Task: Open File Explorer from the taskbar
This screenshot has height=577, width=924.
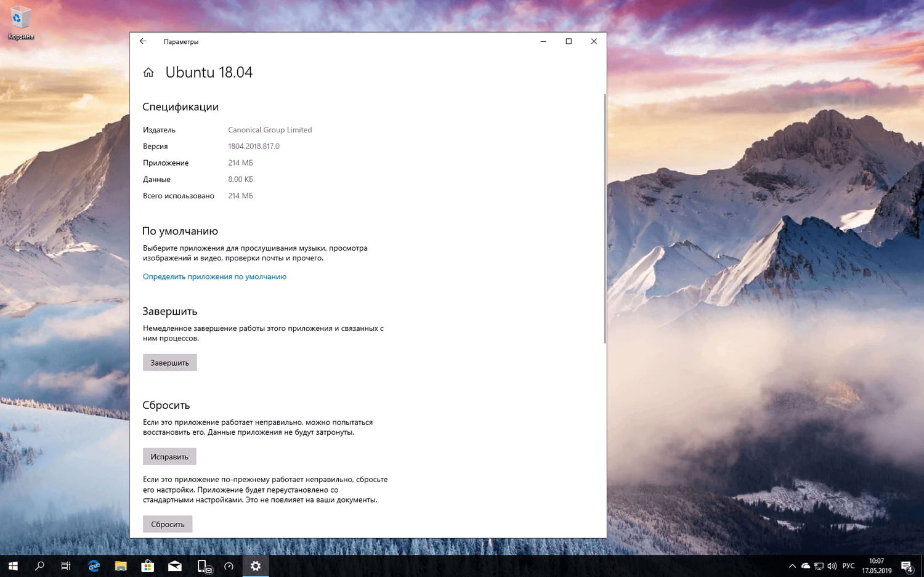Action: 121,565
